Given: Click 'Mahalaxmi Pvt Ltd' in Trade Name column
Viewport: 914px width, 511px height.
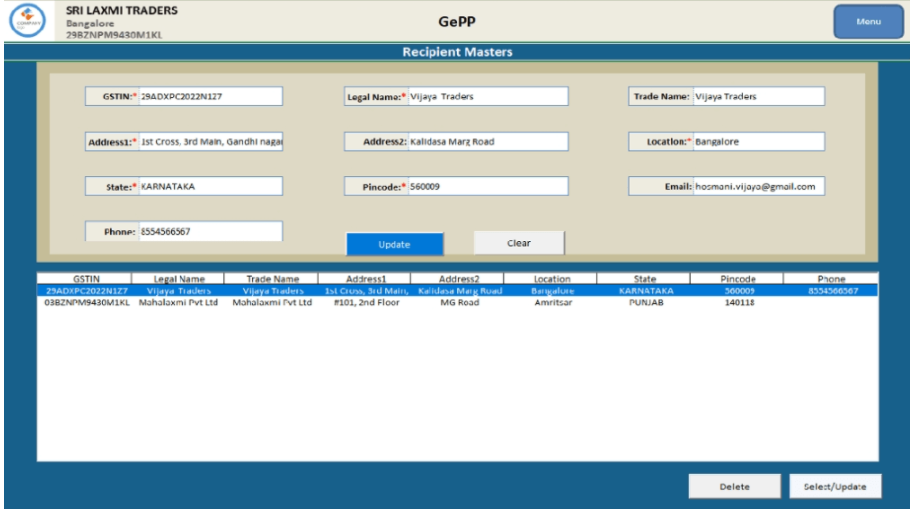Looking at the screenshot, I should click(x=272, y=302).
